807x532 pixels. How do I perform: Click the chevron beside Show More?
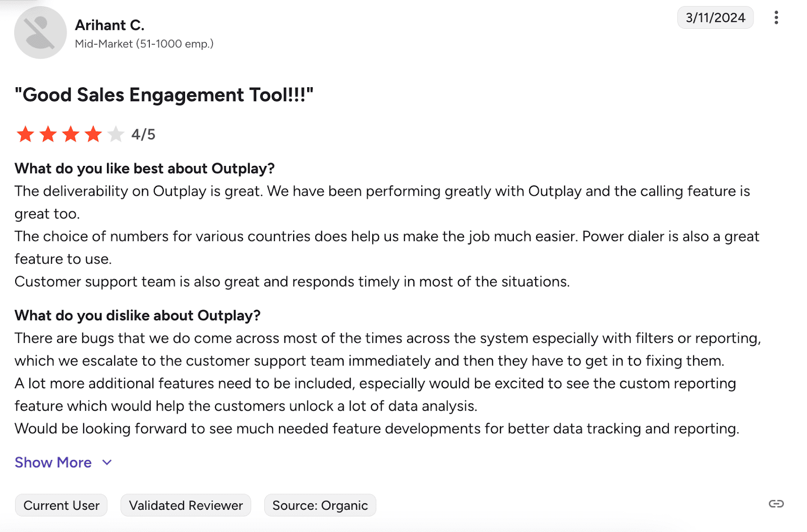(107, 462)
